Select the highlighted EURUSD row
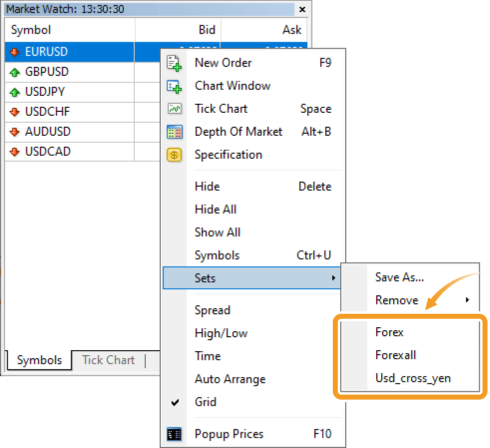 pyautogui.click(x=82, y=52)
